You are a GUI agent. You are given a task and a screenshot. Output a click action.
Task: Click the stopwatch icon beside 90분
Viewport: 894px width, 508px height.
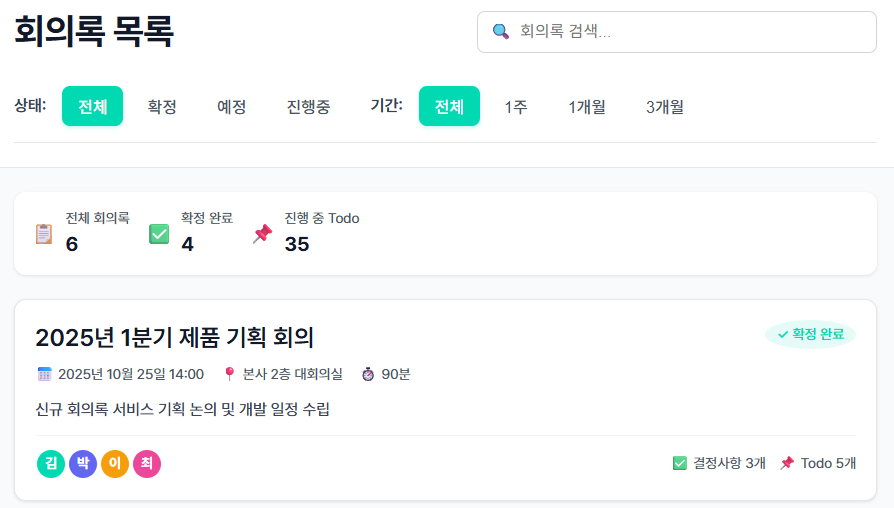368,374
